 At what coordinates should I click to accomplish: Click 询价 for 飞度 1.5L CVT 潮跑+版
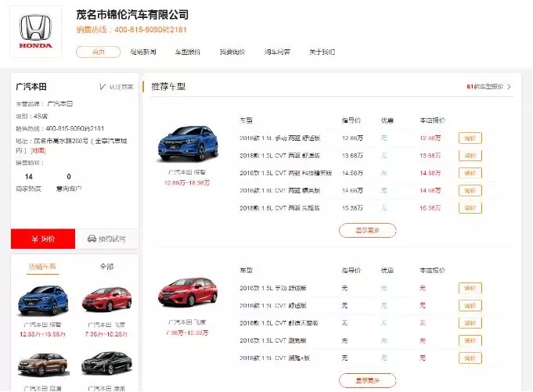click(470, 358)
